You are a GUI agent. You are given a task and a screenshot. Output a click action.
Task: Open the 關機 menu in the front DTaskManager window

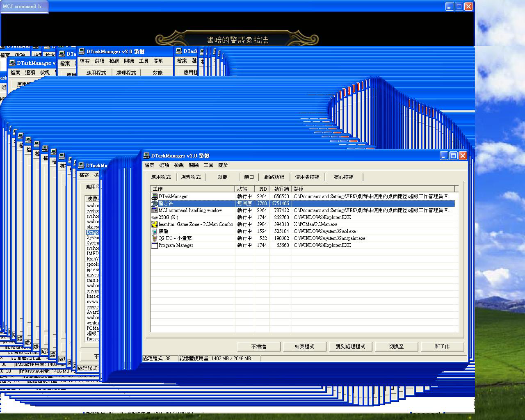pos(194,165)
